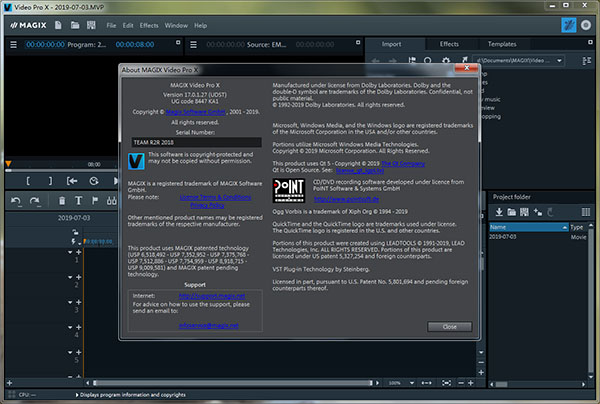This screenshot has width=600, height=404.
Task: Expand the track 3 dropdown arrow
Action: (70, 303)
